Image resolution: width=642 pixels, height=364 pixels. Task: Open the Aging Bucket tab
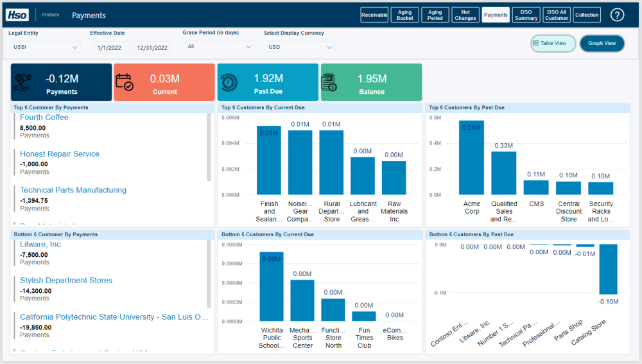point(405,15)
